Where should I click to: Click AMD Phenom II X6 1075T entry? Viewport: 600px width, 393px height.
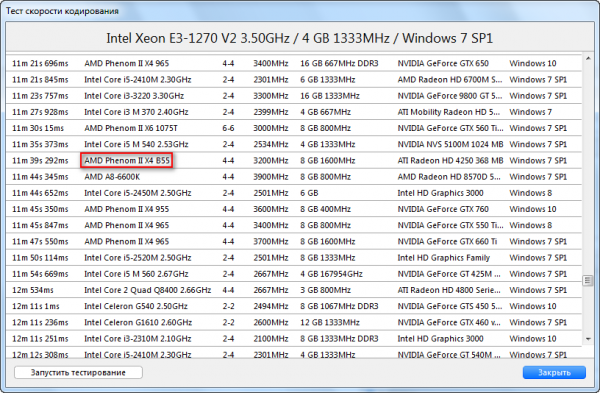point(131,128)
